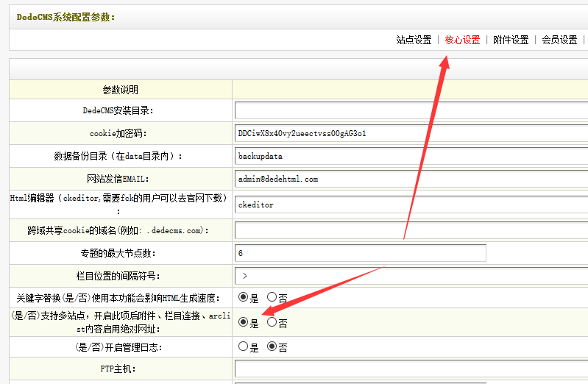Screen dimensions: 588x384
Task: Switch to the 核心设置 tab
Action: tap(462, 40)
